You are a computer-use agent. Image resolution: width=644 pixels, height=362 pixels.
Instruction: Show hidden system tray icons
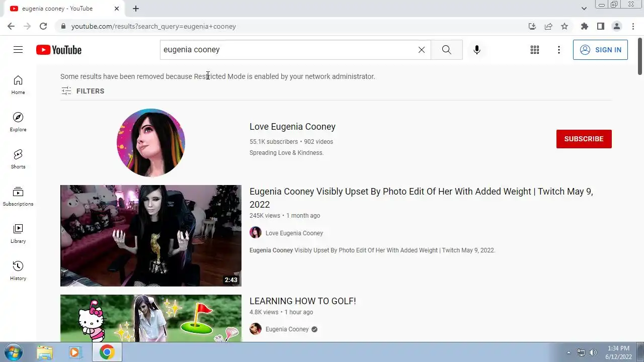click(569, 352)
